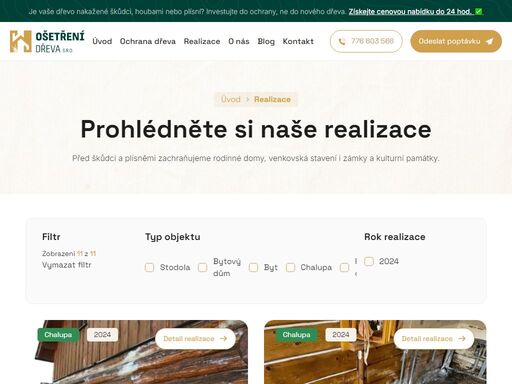Click the Rok realizace heading

(x=395, y=237)
